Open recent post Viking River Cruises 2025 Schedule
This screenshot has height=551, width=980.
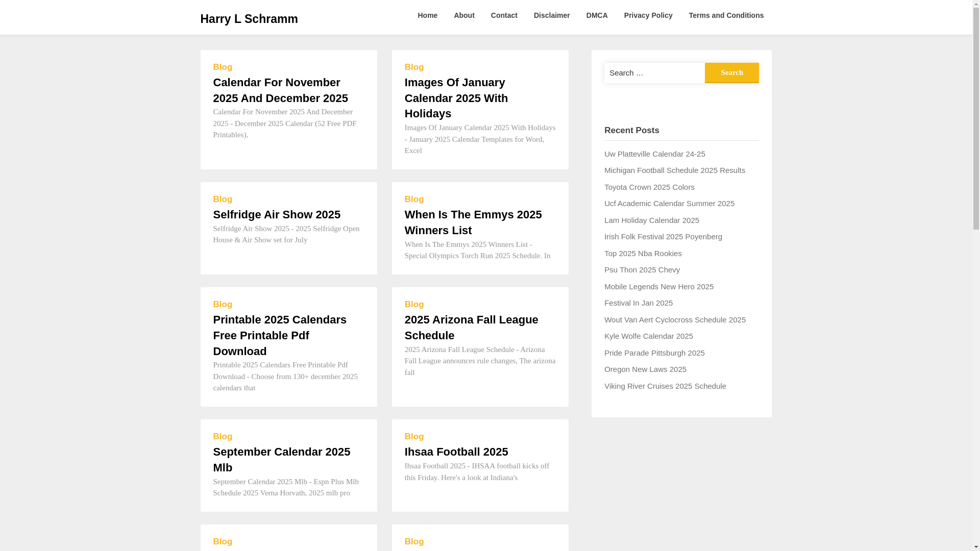point(665,386)
